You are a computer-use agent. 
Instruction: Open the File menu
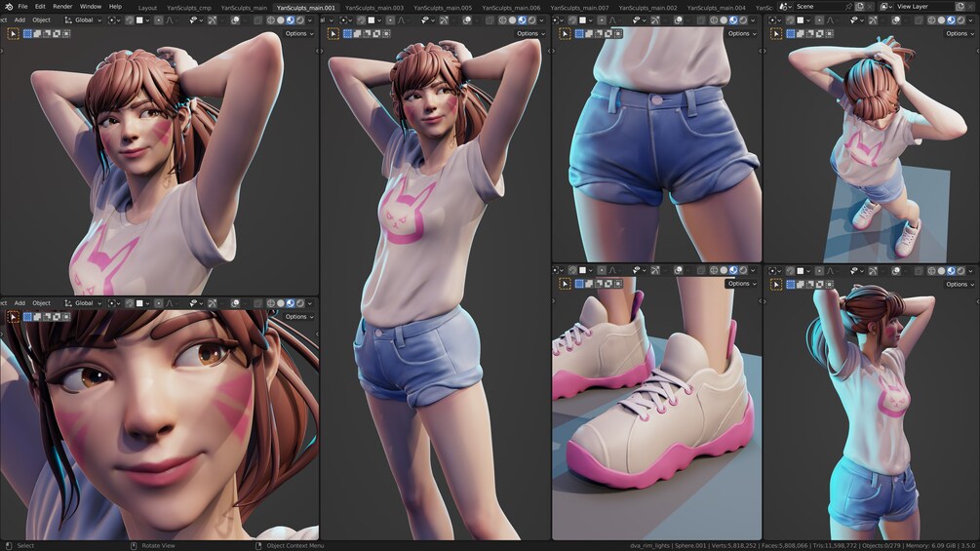[22, 6]
